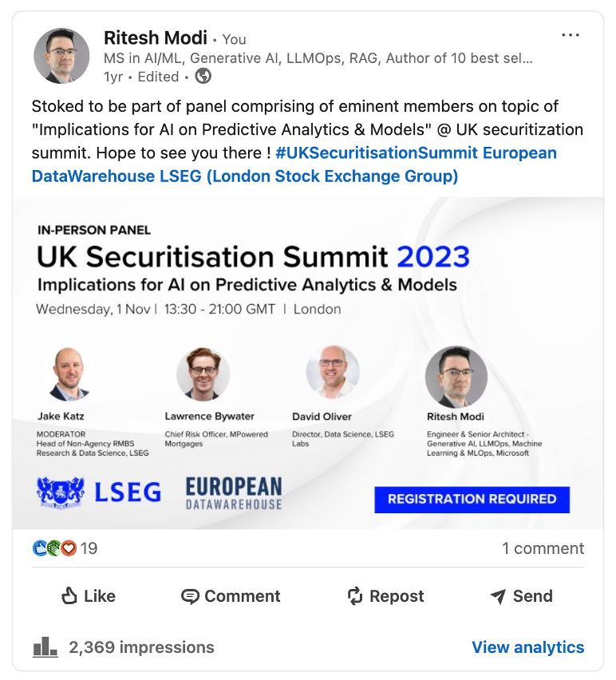Open View analytics for the post
Viewport: 616px width, 680px height.
click(x=527, y=647)
